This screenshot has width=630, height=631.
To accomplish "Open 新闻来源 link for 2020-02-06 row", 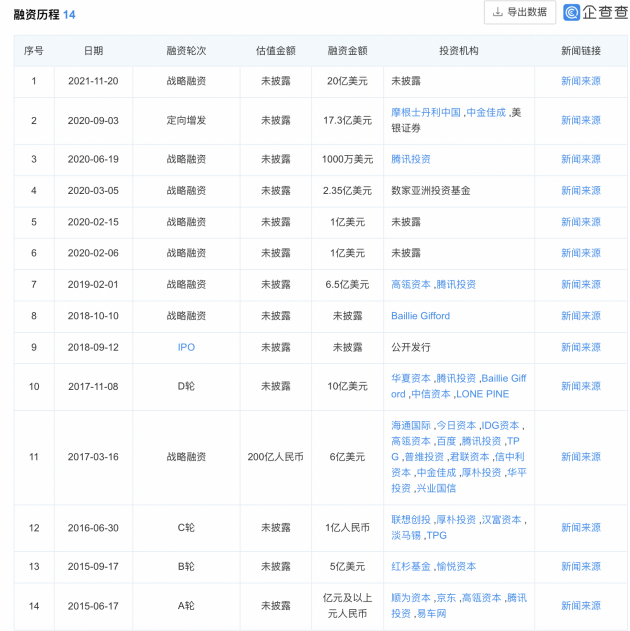I will coord(581,253).
